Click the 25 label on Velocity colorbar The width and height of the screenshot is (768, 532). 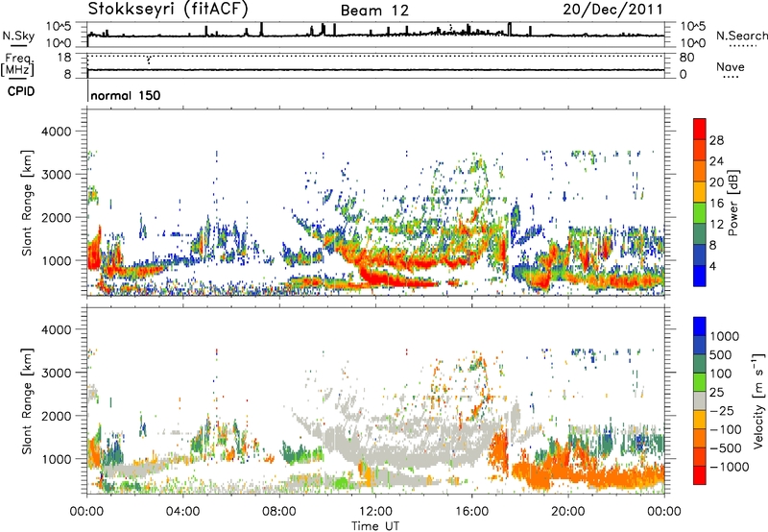click(x=717, y=392)
